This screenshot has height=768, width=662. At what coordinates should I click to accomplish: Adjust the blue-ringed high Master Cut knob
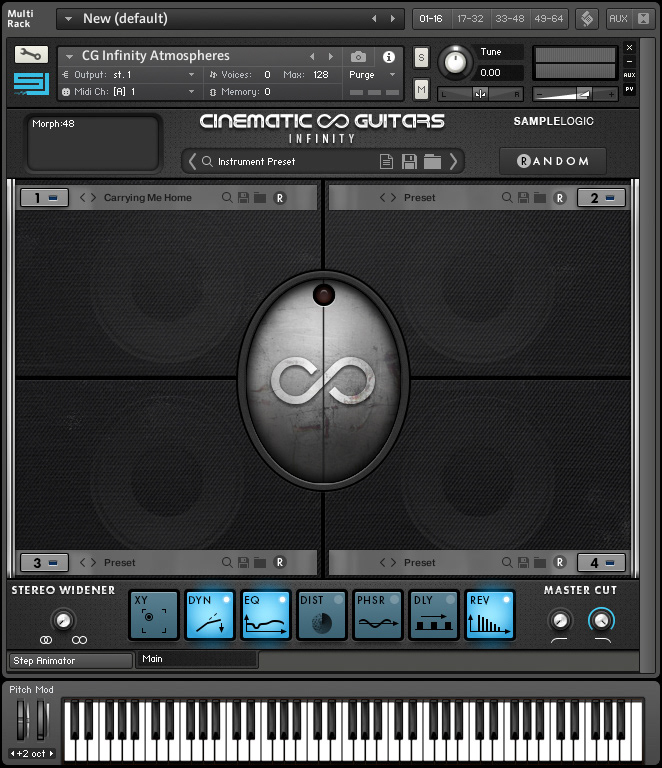click(x=601, y=620)
